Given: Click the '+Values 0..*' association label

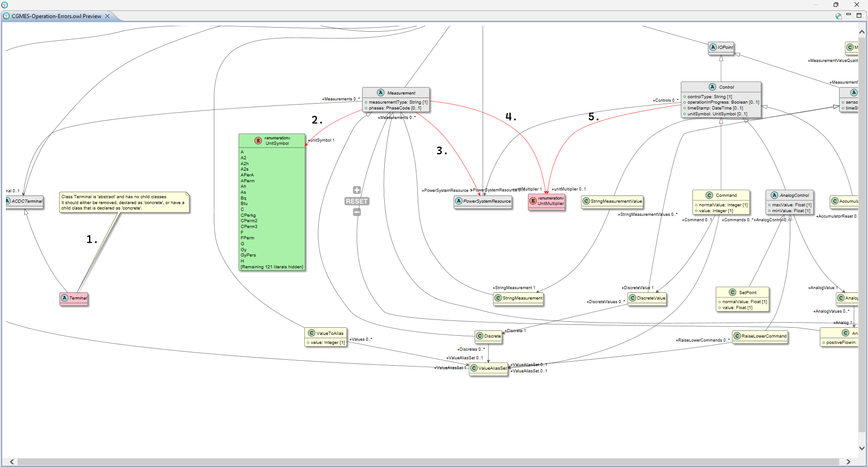Looking at the screenshot, I should (361, 339).
